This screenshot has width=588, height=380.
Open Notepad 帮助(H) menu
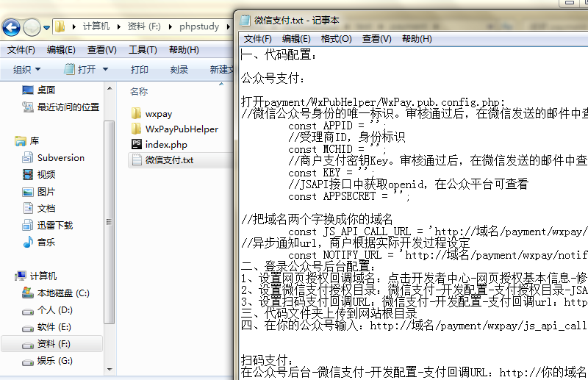pos(417,39)
